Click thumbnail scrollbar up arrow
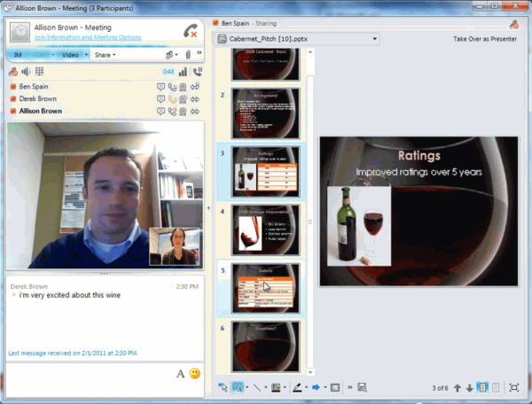 310,52
